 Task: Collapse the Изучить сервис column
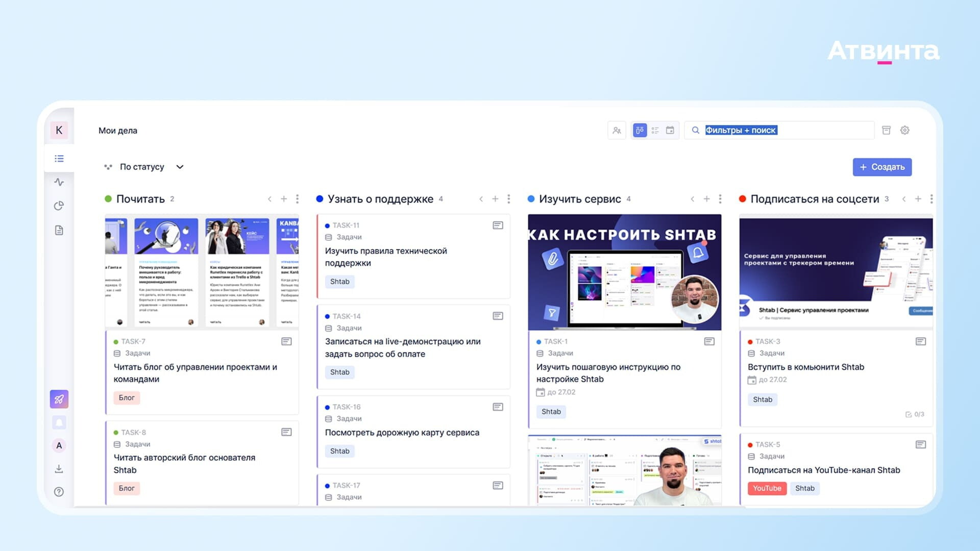(692, 199)
